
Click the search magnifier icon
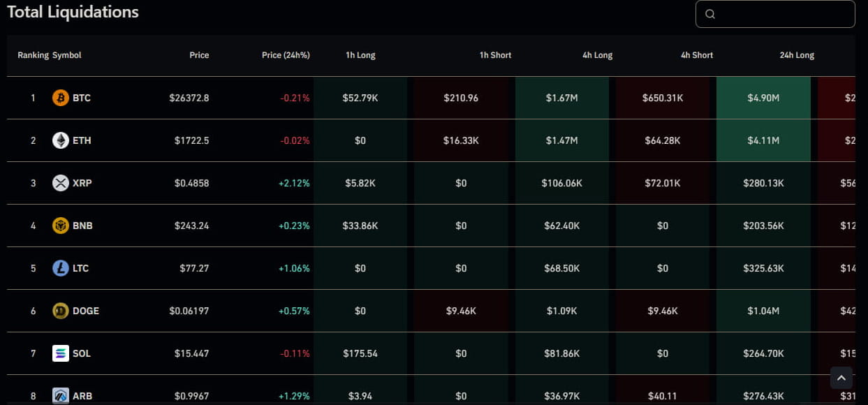(x=710, y=14)
